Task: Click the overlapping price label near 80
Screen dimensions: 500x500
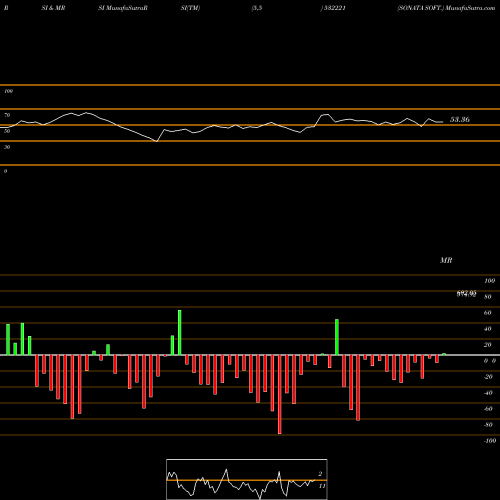Action: 466,294
